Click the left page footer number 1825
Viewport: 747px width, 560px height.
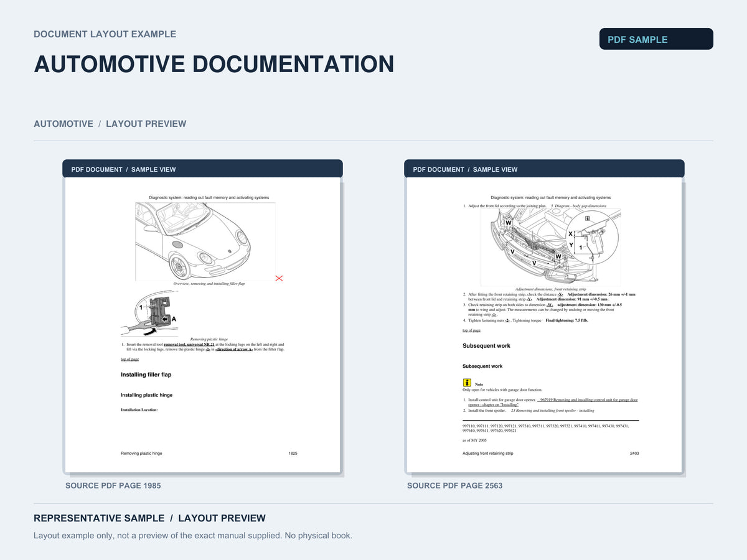coord(293,454)
